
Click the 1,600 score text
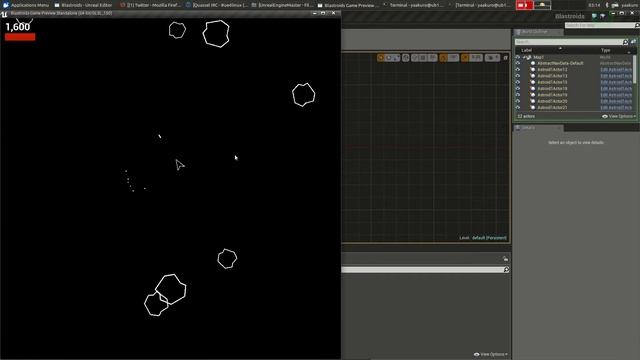point(18,27)
